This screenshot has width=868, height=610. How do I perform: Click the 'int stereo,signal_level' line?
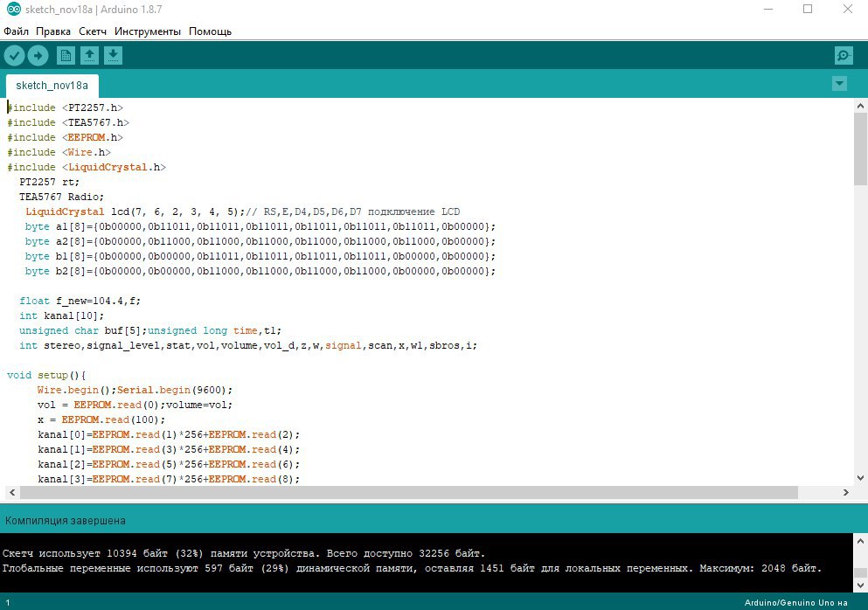[248, 346]
